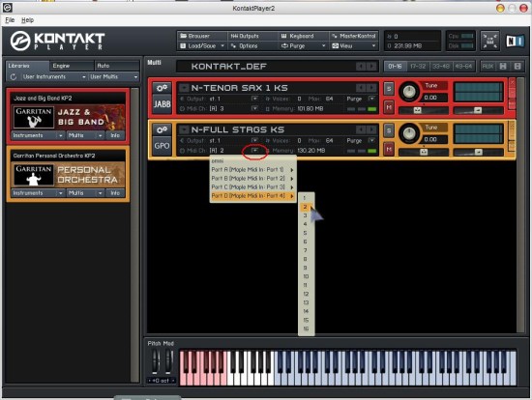Image resolution: width=532 pixels, height=400 pixels.
Task: Click the rightmost disk icon by AUX
Action: (x=517, y=67)
